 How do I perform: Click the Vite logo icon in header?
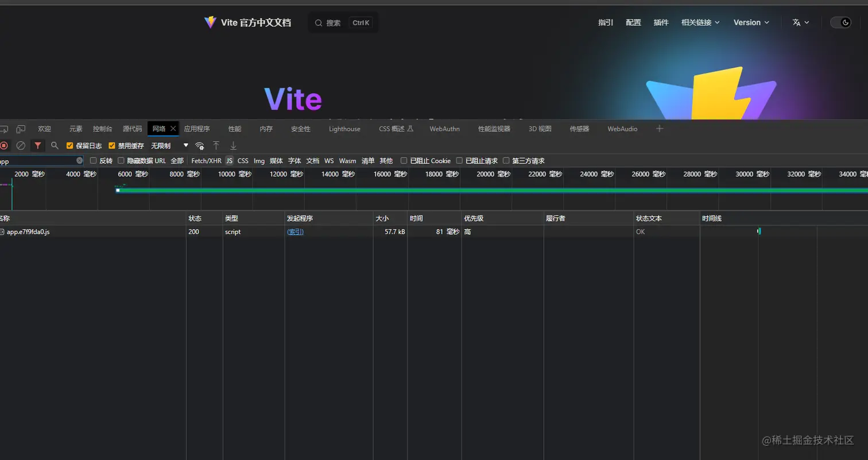pyautogui.click(x=210, y=22)
